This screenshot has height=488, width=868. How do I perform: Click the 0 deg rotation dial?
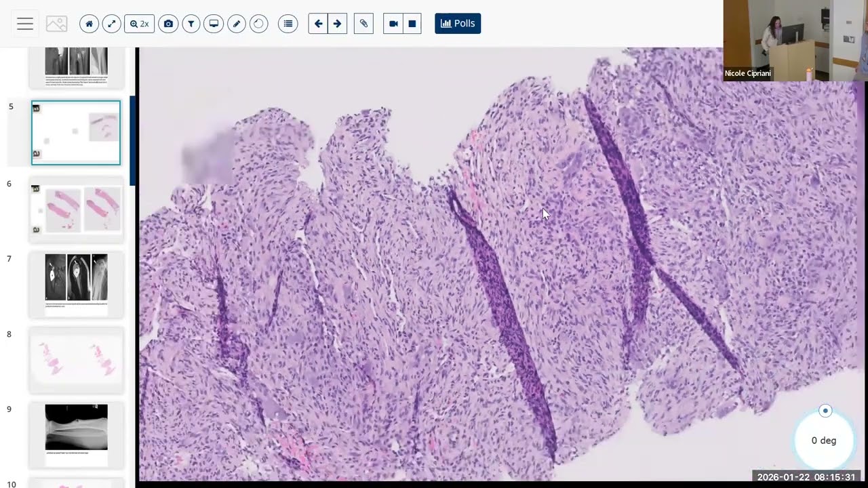824,440
